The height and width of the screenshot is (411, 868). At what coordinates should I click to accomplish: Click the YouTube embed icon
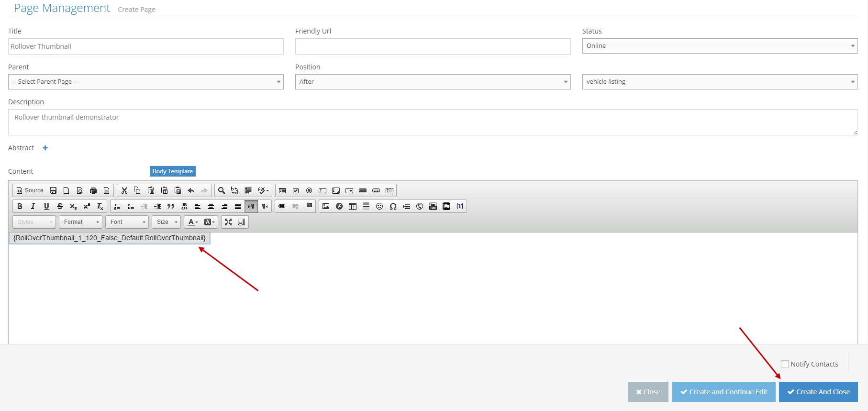[433, 206]
